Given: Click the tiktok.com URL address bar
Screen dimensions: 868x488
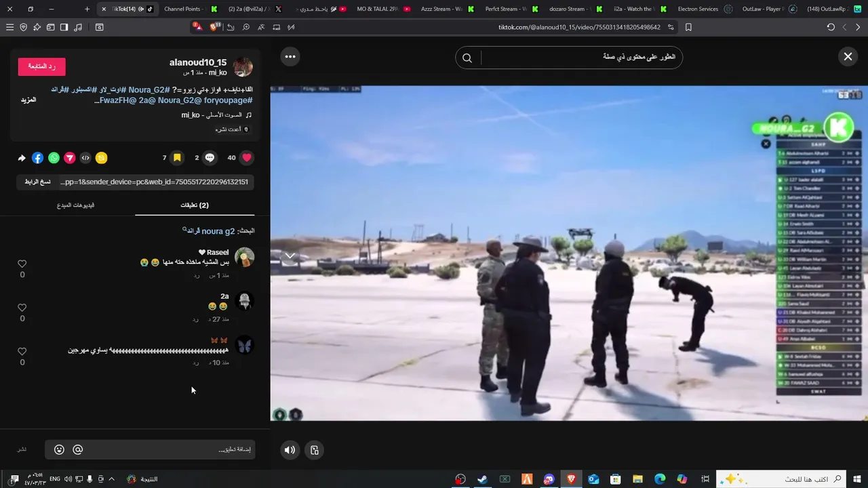Looking at the screenshot, I should [x=579, y=27].
